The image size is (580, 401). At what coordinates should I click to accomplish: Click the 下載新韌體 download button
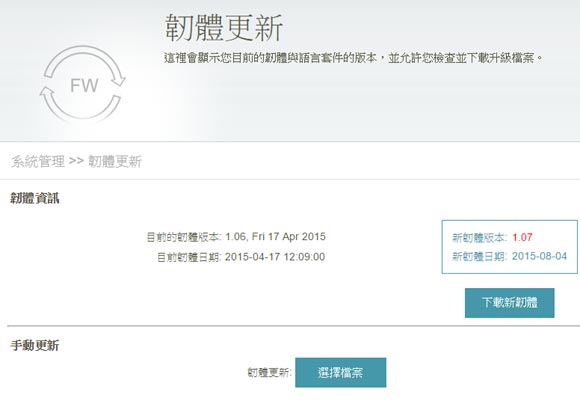click(509, 303)
